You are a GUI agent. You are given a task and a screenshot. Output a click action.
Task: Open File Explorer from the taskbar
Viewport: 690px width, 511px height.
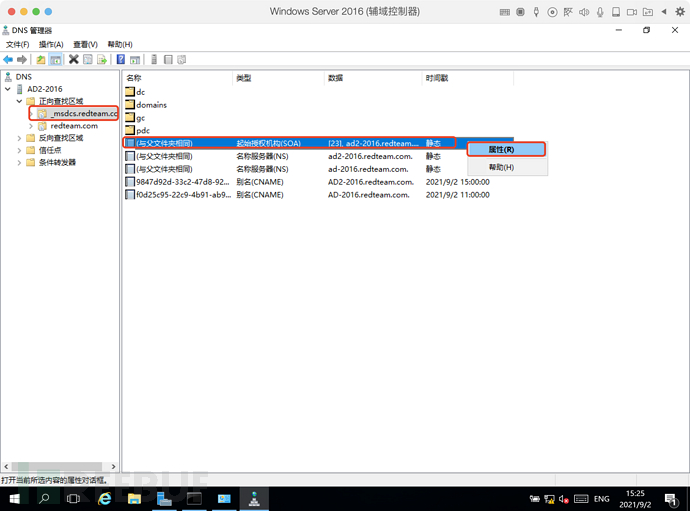coord(134,499)
